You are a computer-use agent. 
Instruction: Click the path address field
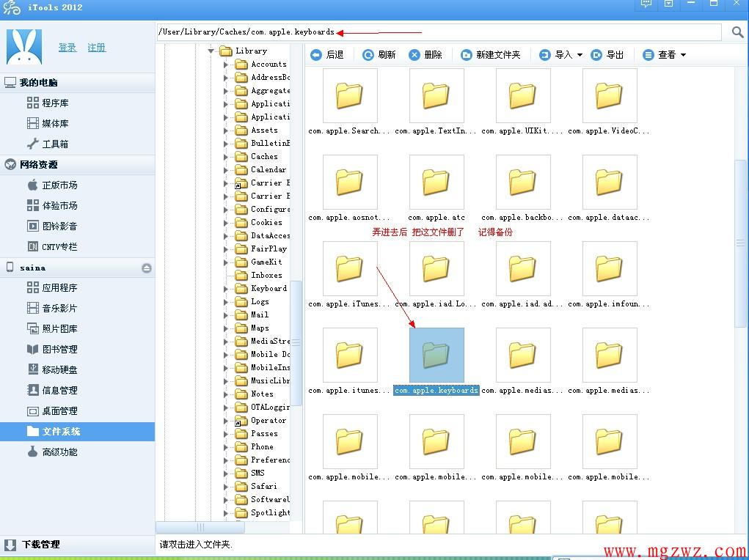[439, 32]
